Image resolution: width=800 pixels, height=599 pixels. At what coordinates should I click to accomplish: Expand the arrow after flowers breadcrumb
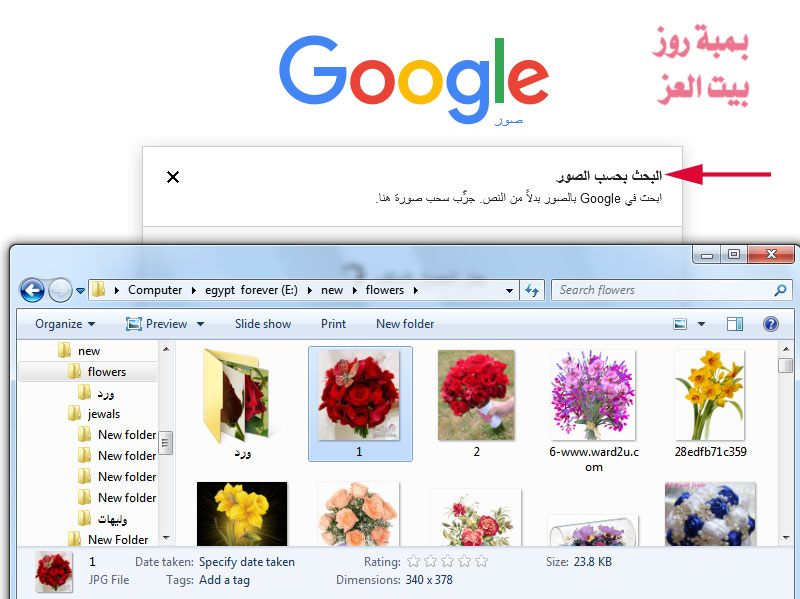[416, 290]
